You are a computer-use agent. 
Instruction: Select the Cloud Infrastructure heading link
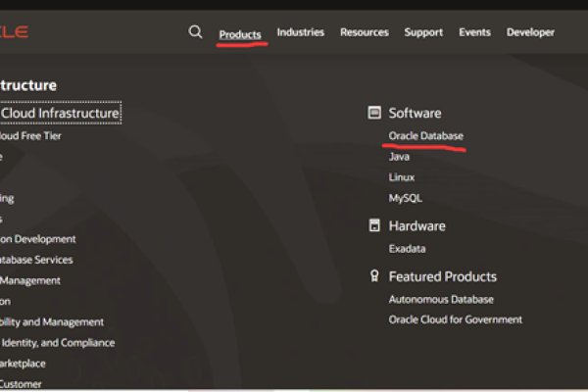pyautogui.click(x=60, y=113)
